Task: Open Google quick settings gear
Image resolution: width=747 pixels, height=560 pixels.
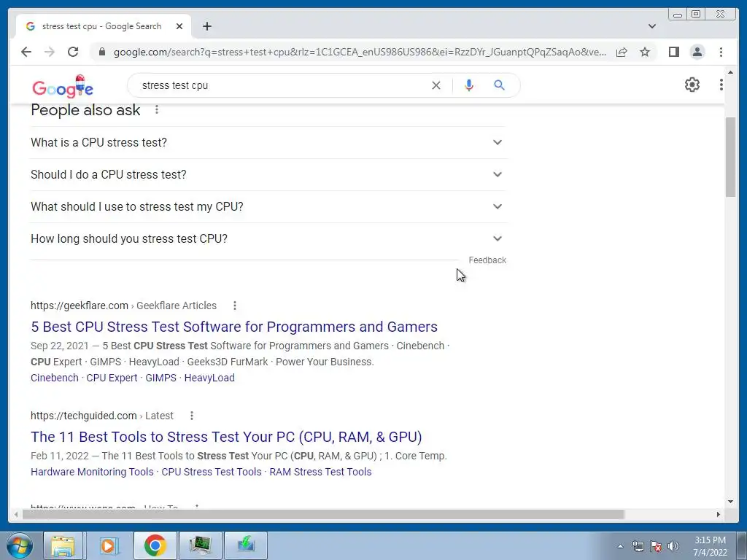Action: [x=692, y=85]
